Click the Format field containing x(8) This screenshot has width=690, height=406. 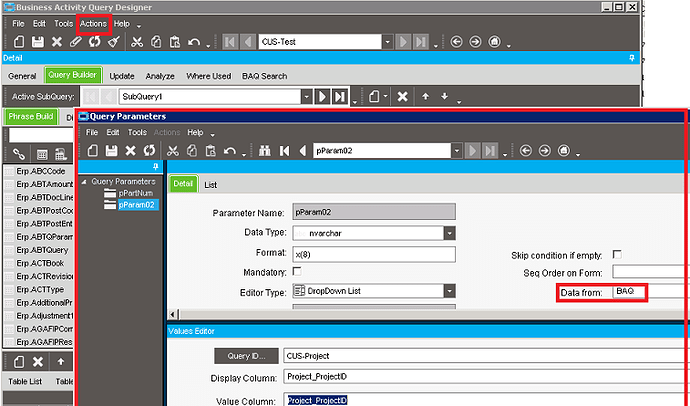(374, 254)
